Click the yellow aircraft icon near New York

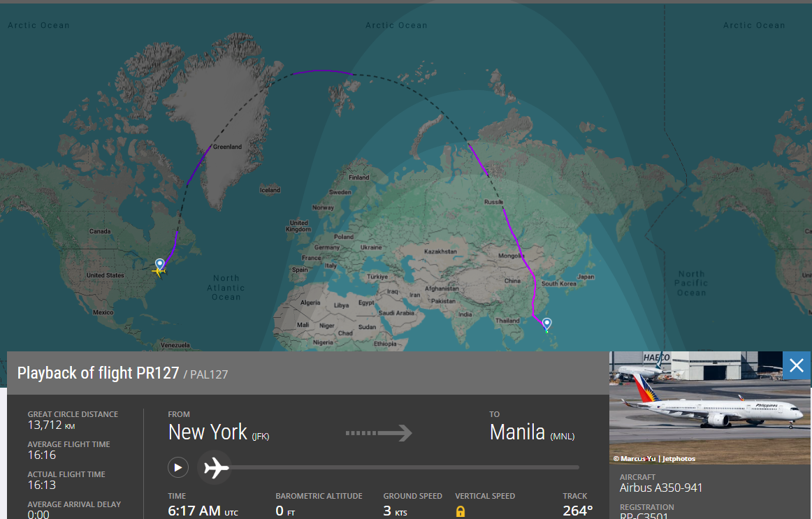(158, 272)
